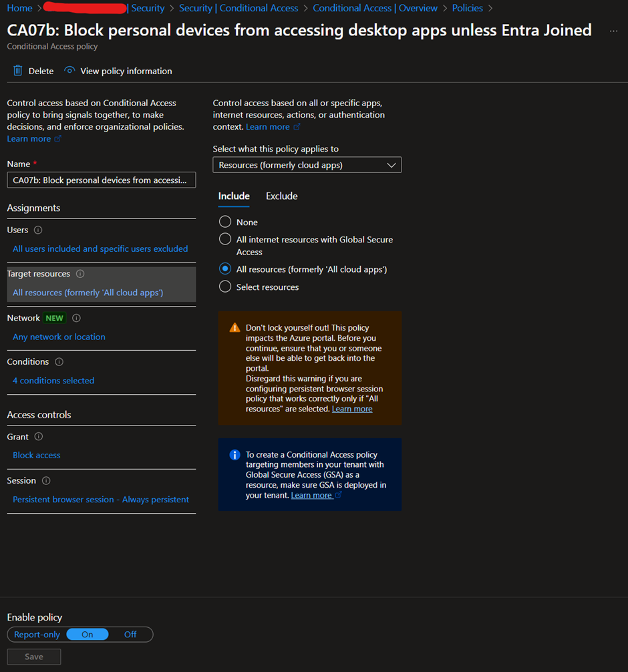Open Security | Conditional Access breadcrumb
The height and width of the screenshot is (672, 628).
tap(239, 8)
